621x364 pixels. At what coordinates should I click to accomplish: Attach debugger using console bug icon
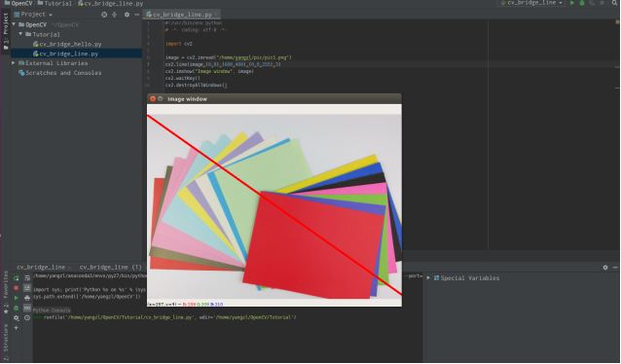tap(17, 308)
